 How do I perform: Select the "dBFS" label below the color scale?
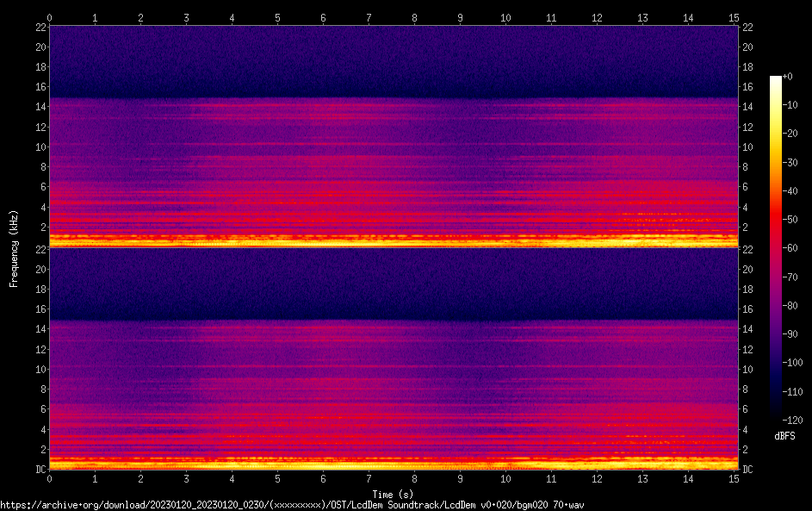(784, 436)
